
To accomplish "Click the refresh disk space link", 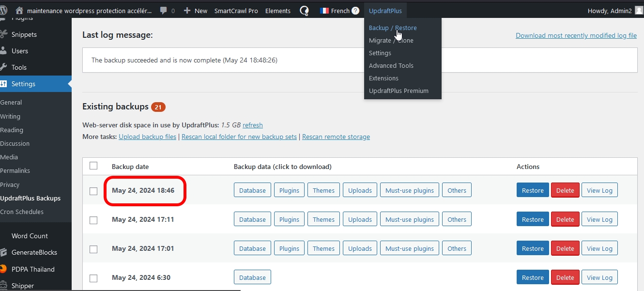I will click(x=253, y=125).
